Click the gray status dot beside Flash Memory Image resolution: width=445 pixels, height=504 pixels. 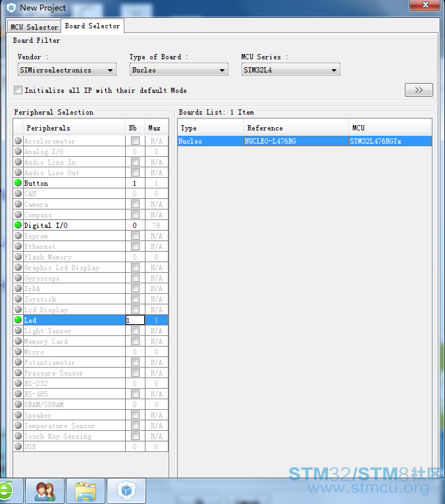(18, 257)
